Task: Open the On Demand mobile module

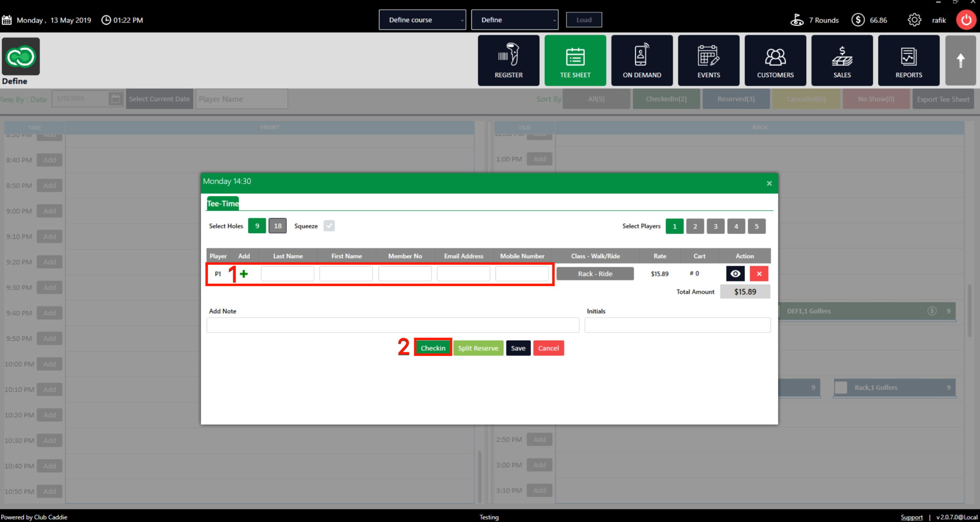Action: pyautogui.click(x=642, y=60)
